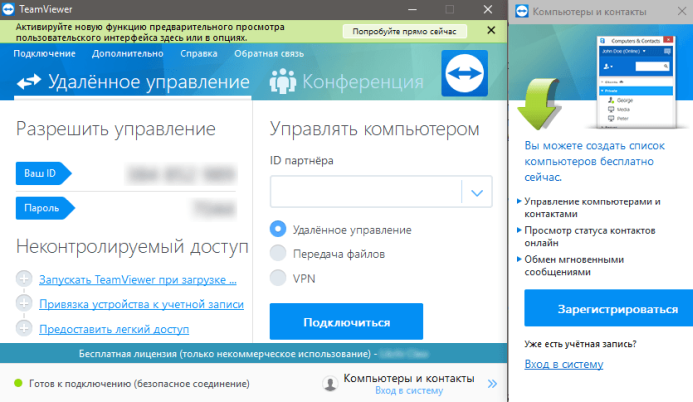The width and height of the screenshot is (693, 402).
Task: Minimize the TeamViewer window
Action: tap(412, 9)
